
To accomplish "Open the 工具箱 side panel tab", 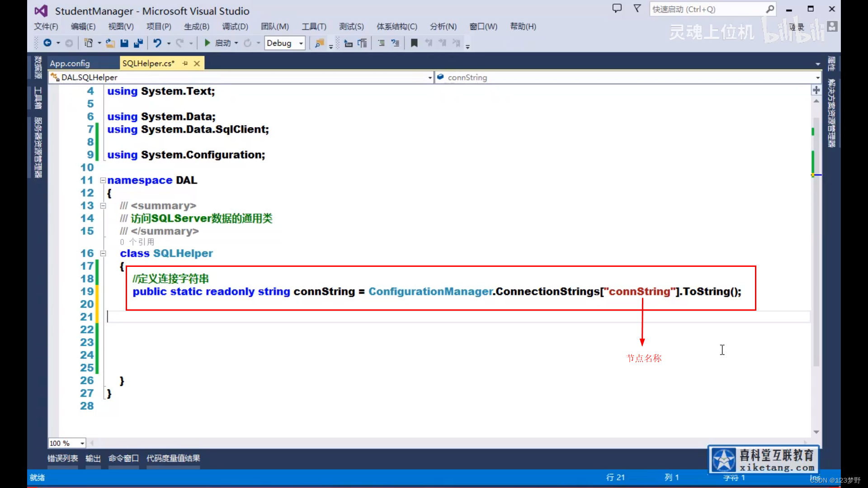I will coord(38,98).
